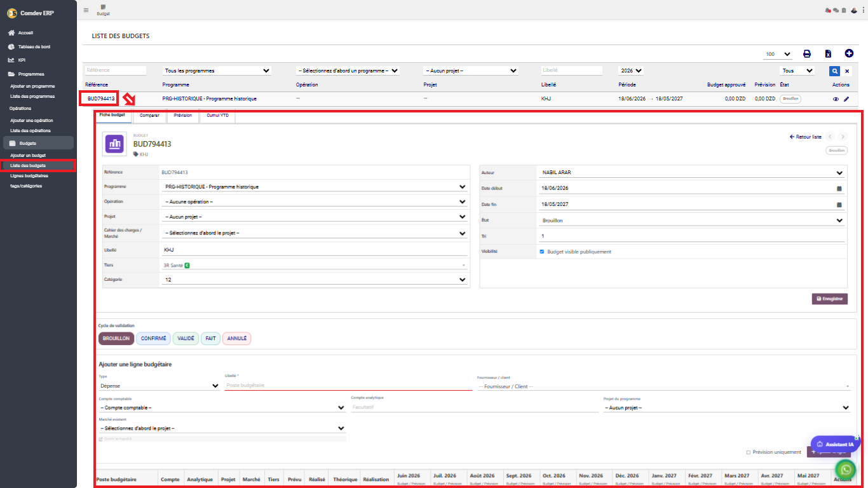
Task: Open the chat messages icon
Action: (x=836, y=10)
